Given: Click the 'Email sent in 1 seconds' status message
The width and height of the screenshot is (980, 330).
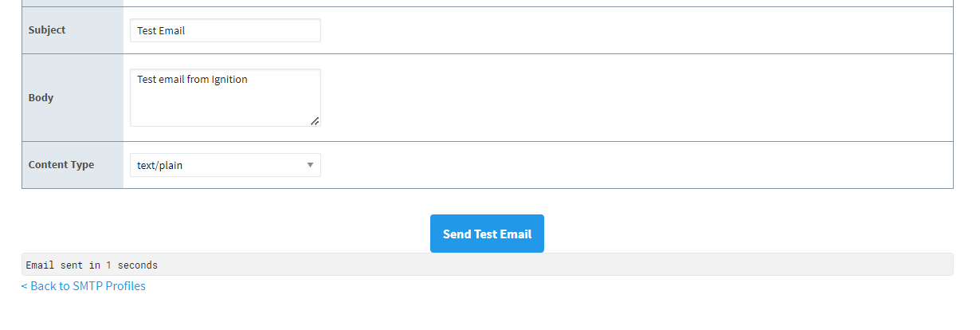Looking at the screenshot, I should [92, 265].
